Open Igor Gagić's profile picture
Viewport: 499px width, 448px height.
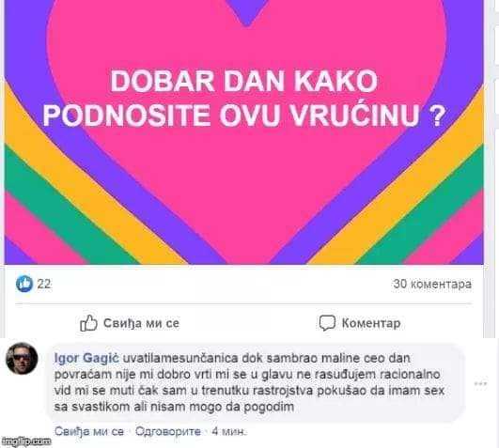pos(22,359)
